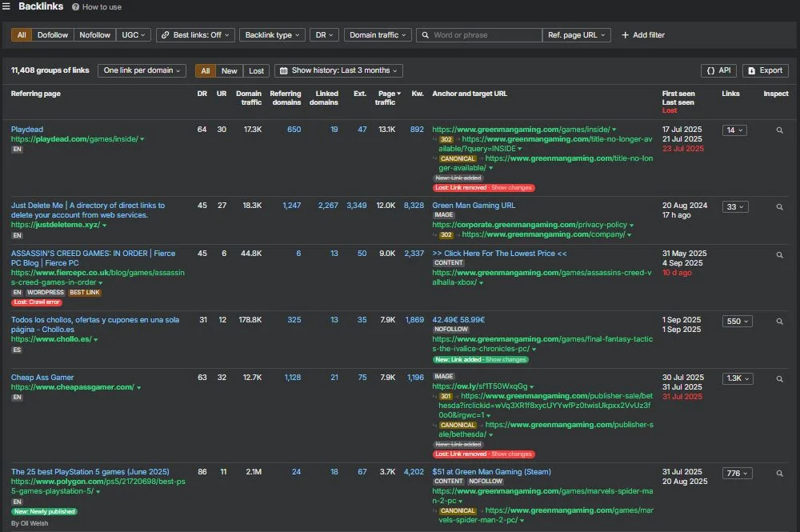Expand the 14 links dropdown for Playdead
This screenshot has height=532, width=800.
(x=734, y=130)
